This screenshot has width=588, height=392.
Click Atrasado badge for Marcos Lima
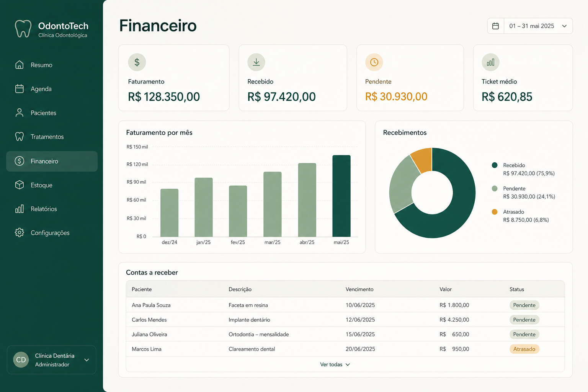524,349
